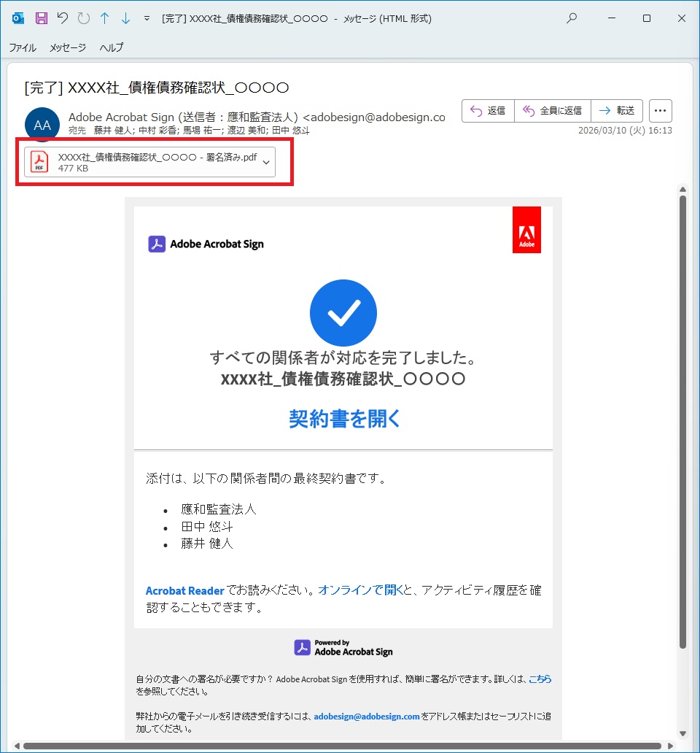Click the Undo arrow icon

(63, 18)
